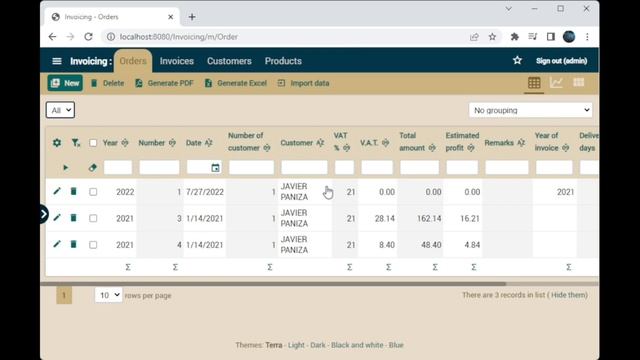Switch to Dark theme
The image size is (640, 360).
click(318, 345)
